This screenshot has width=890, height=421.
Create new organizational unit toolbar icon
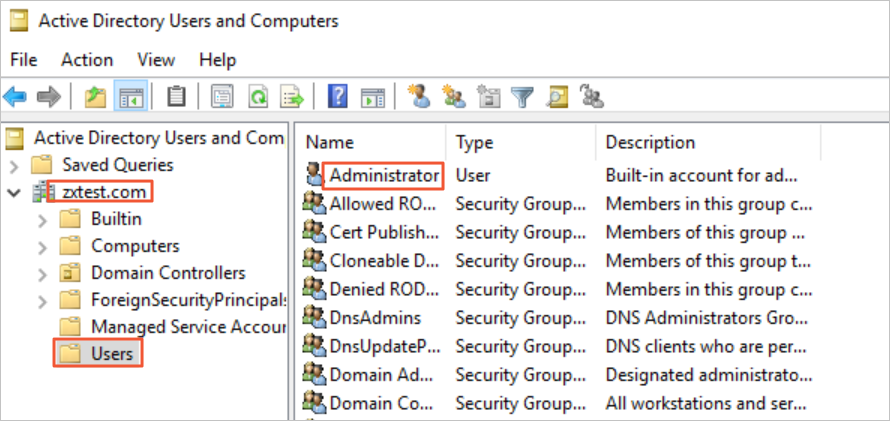(488, 97)
